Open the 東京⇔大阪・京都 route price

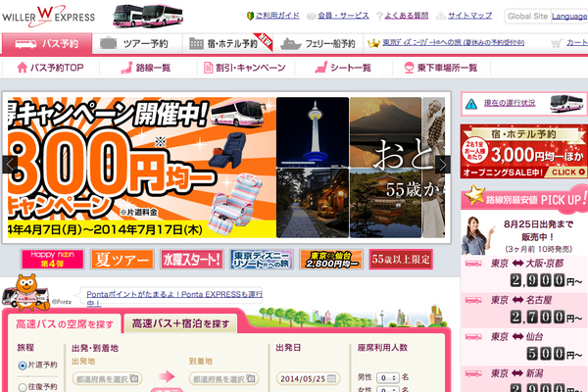(524, 273)
